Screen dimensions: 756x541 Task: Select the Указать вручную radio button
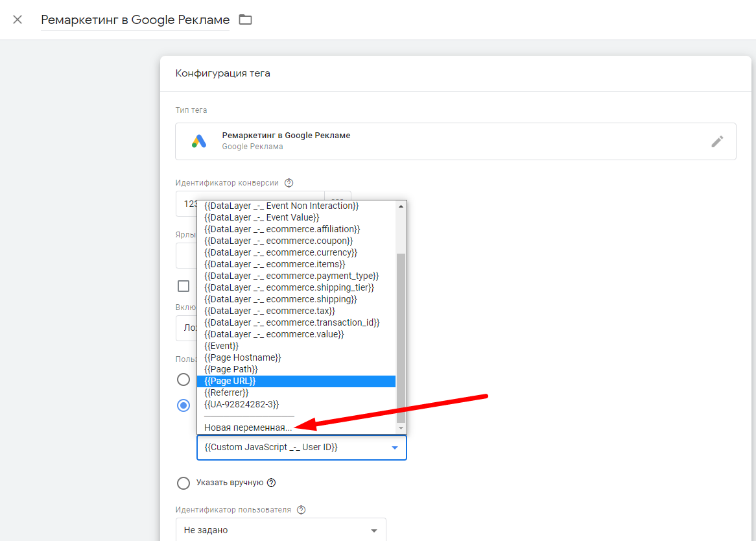point(183,483)
